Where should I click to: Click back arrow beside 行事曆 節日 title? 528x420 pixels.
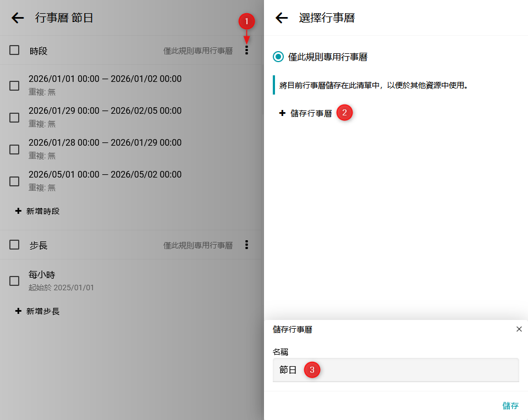18,18
